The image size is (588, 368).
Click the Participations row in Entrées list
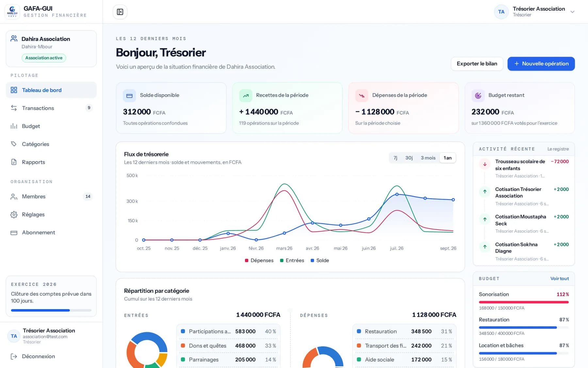click(228, 331)
